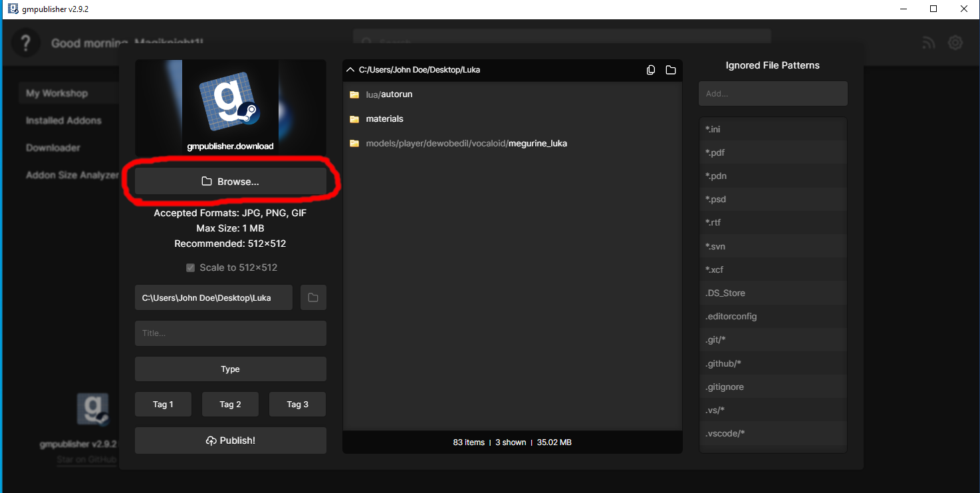The image size is (980, 493).
Task: Collapse the C:/Users/John Doe/Desktop/Luka file tree
Action: click(x=350, y=70)
